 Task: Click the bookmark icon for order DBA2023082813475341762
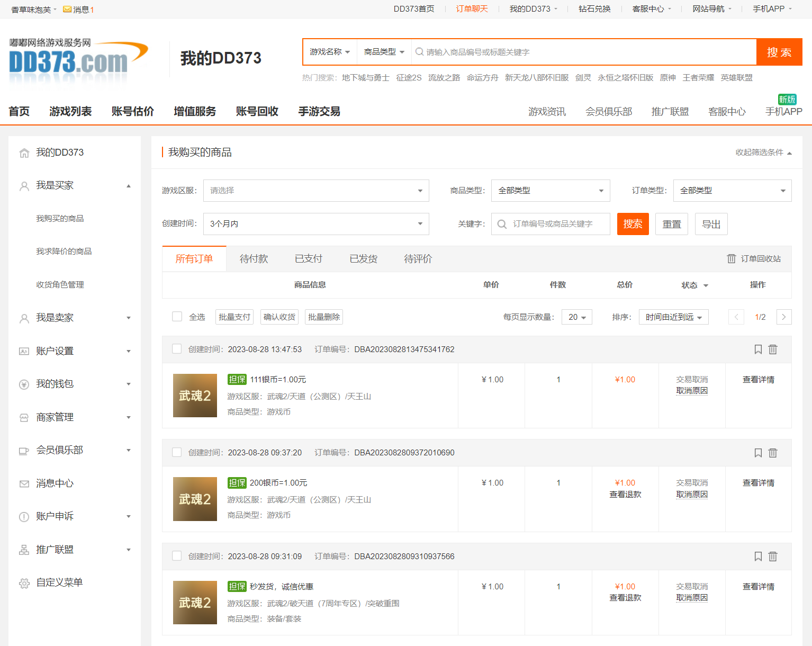758,349
